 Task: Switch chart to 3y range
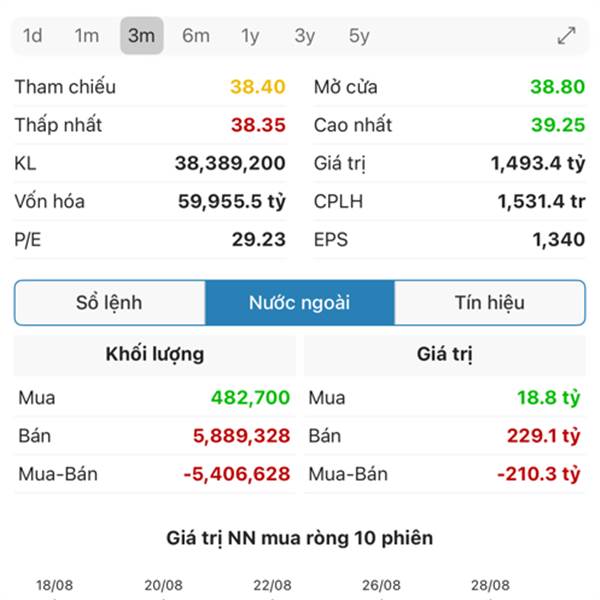pos(305,36)
